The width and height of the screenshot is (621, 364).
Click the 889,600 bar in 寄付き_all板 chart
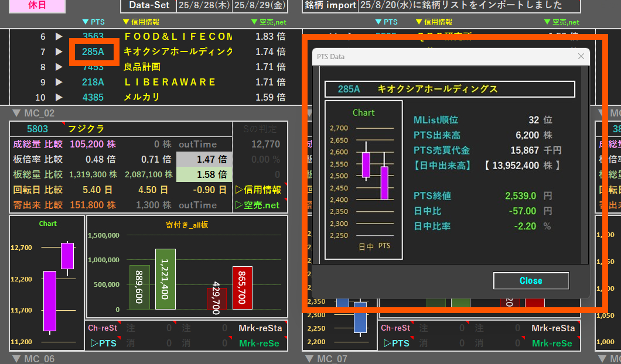(139, 287)
